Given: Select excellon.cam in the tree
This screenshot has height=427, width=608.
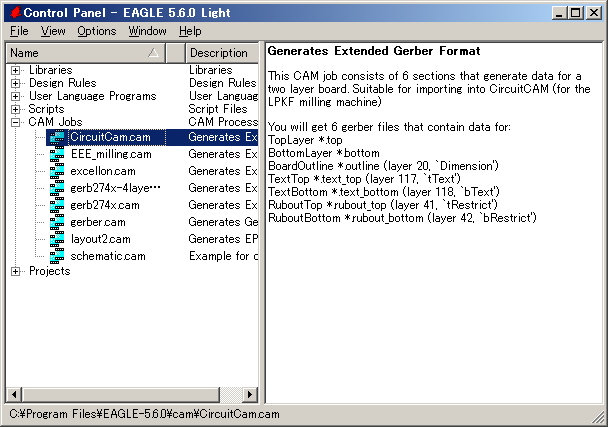Looking at the screenshot, I should 103,171.
